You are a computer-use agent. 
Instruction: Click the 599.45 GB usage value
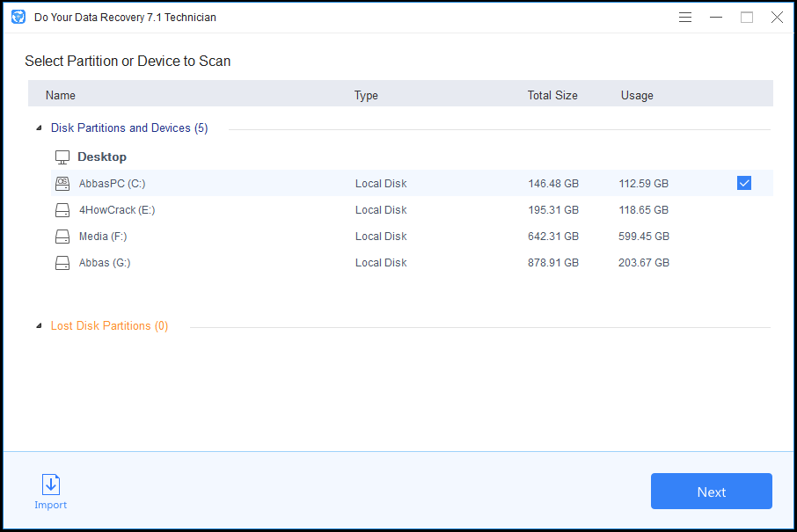[x=644, y=237]
